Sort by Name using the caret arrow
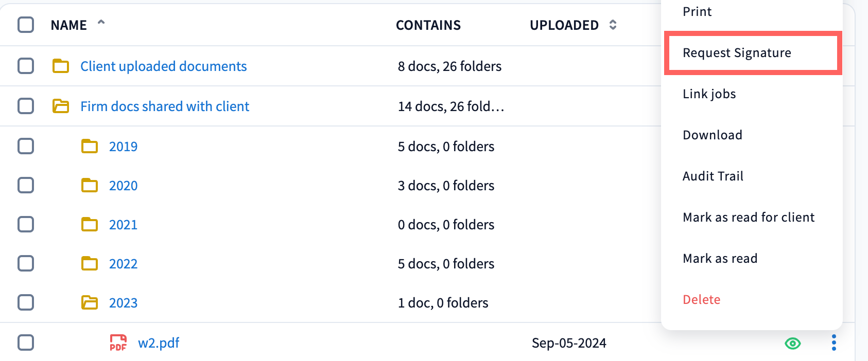Viewport: 868px width, 361px height. pyautogui.click(x=101, y=23)
